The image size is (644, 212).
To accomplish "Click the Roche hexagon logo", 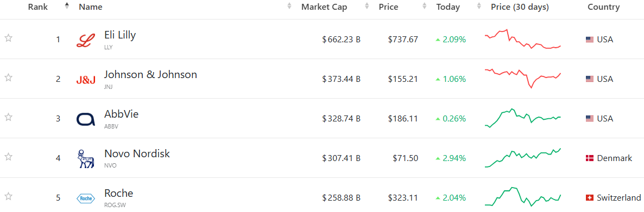I will tap(86, 198).
